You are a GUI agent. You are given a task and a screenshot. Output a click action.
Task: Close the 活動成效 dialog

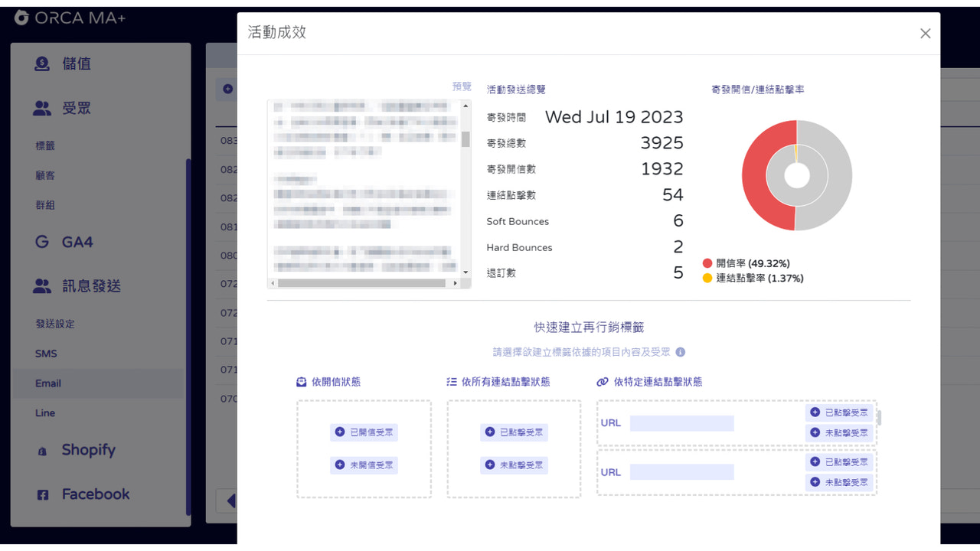[925, 34]
